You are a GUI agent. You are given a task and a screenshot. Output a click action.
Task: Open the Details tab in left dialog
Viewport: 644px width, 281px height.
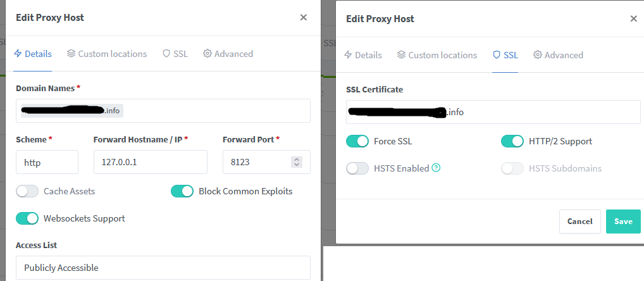pyautogui.click(x=33, y=54)
